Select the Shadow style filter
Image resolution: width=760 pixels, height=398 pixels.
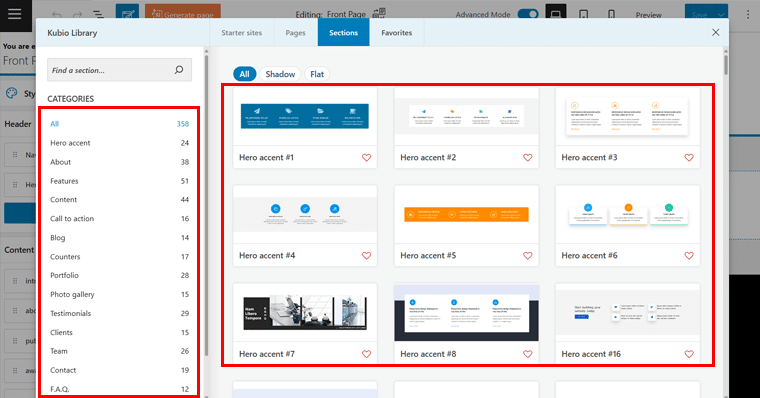(280, 74)
